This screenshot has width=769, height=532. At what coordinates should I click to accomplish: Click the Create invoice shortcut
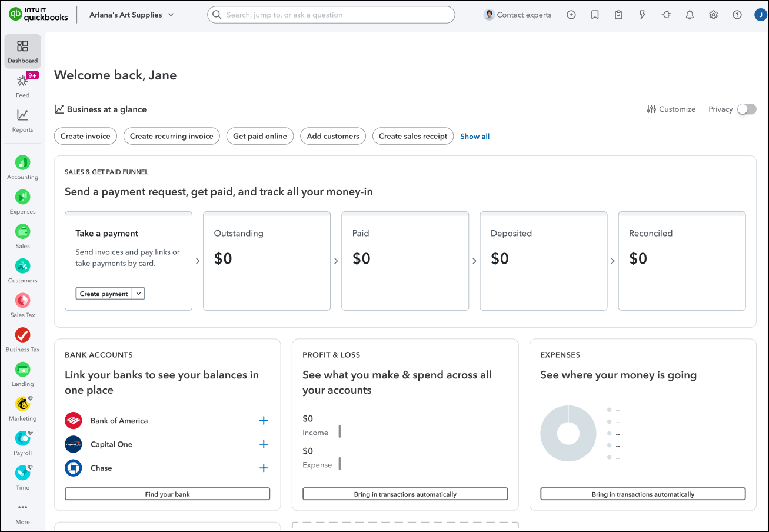tap(85, 136)
